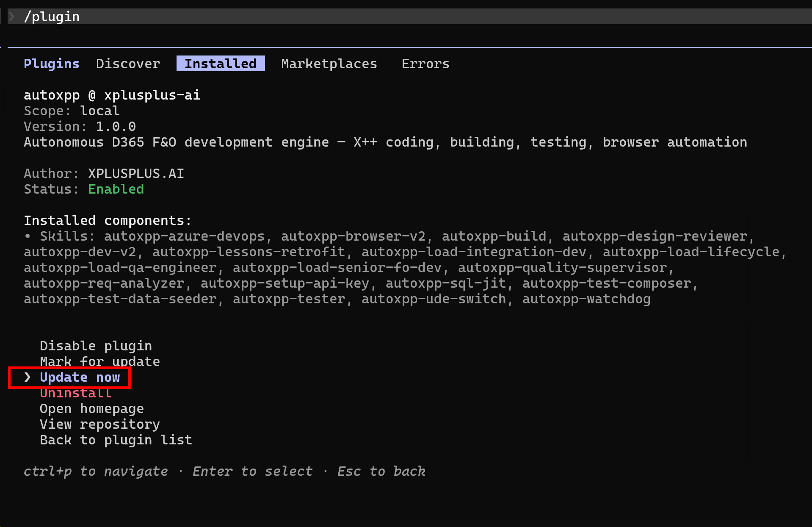
Task: Click the ctrl+p to navigate hint
Action: click(x=96, y=471)
